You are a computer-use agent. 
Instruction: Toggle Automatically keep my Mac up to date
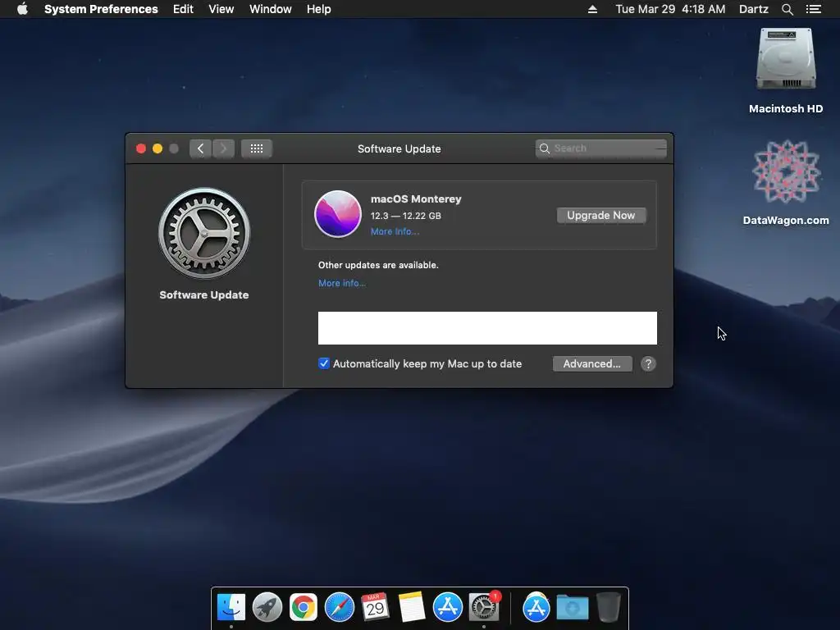click(323, 363)
